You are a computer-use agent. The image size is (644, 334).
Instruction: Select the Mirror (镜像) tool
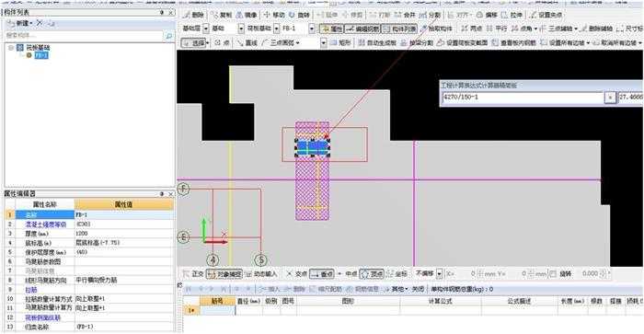click(247, 15)
